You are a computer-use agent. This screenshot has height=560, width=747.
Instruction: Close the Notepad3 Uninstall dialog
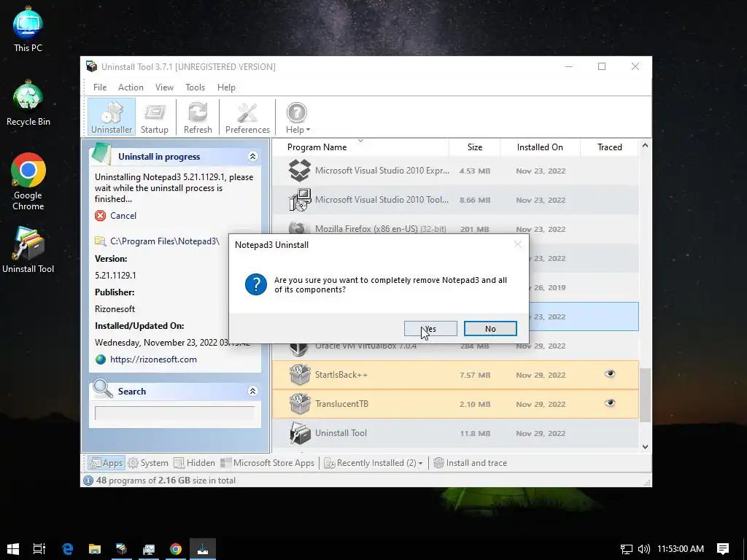[518, 244]
